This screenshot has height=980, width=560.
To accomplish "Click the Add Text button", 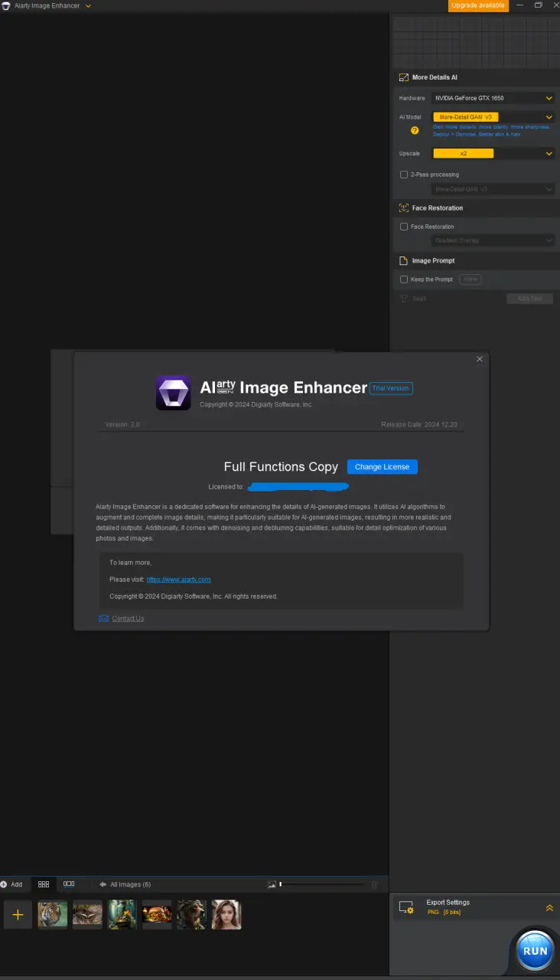I will point(529,299).
